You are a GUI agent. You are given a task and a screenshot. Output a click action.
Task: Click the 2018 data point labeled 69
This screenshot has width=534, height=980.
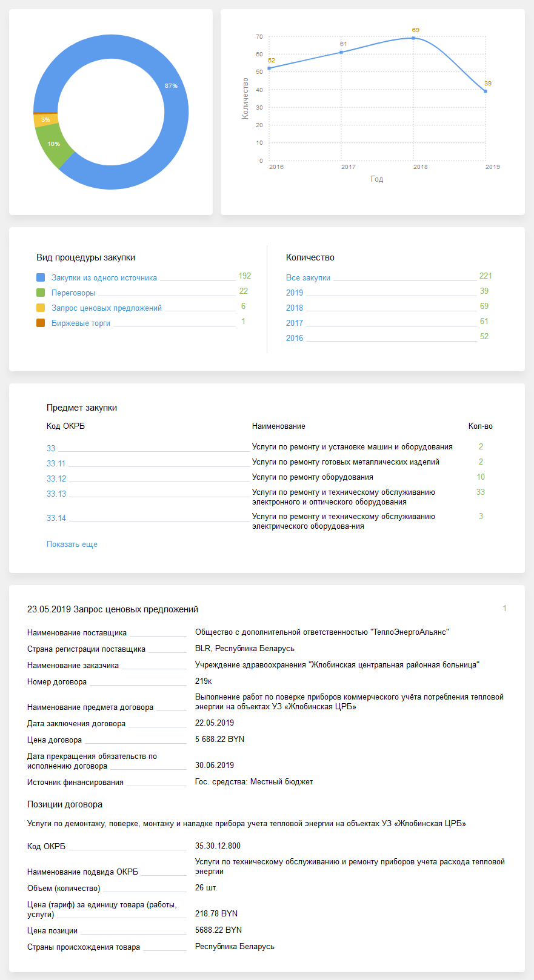point(413,38)
